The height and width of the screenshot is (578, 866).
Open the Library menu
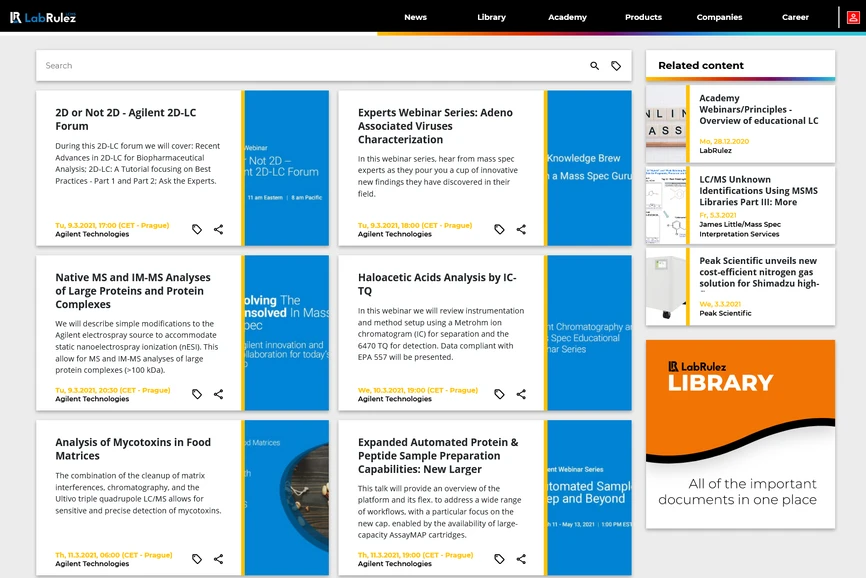click(491, 17)
